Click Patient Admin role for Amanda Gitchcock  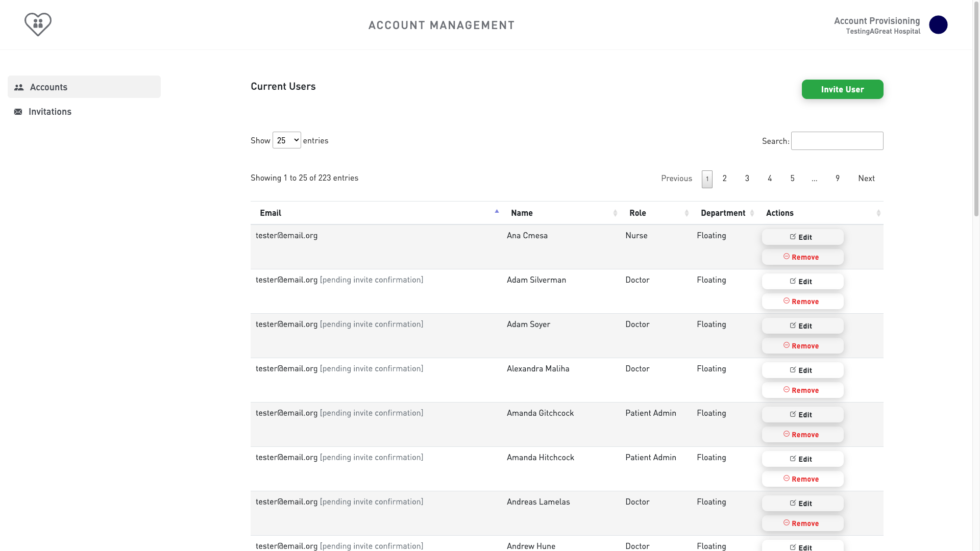click(651, 413)
